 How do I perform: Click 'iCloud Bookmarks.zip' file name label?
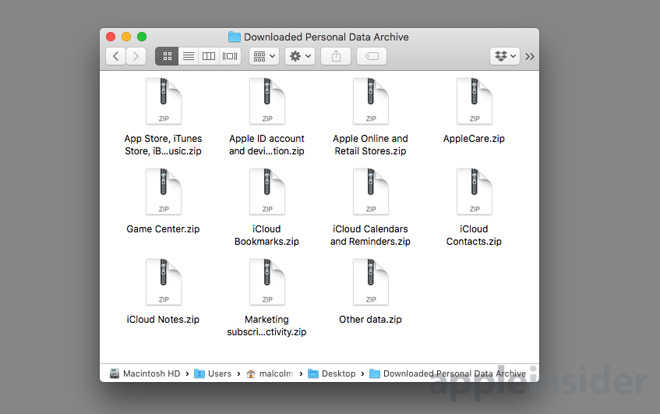point(267,236)
